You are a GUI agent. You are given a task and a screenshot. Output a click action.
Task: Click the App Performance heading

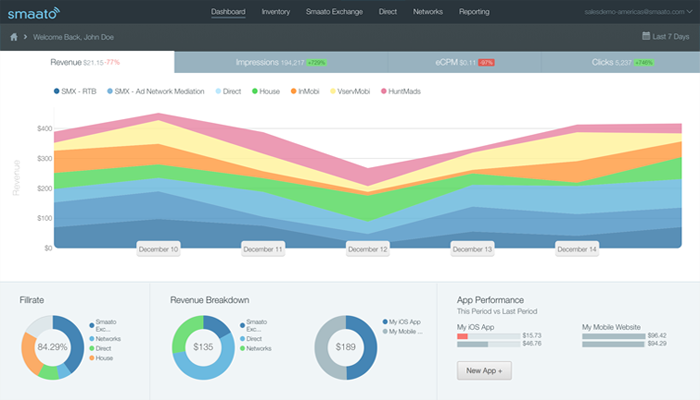point(490,300)
